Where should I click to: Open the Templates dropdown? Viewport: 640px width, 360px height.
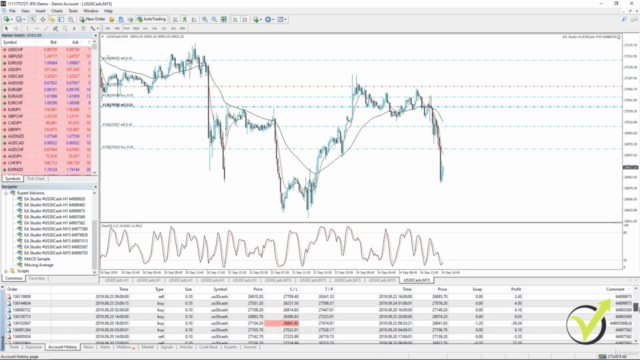point(282,19)
